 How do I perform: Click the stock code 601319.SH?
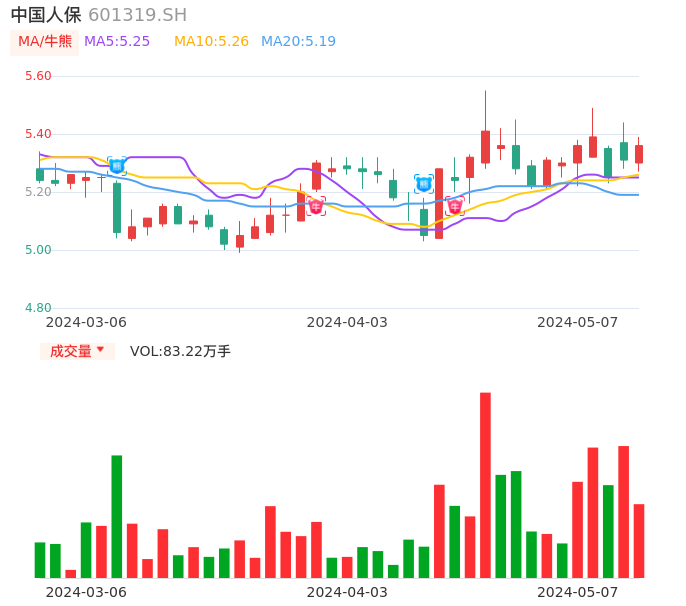[x=137, y=15]
